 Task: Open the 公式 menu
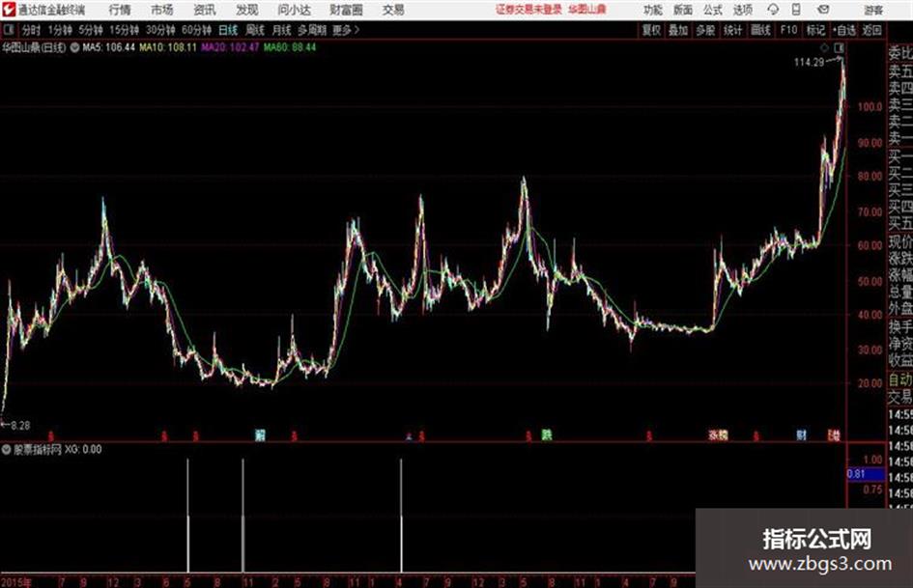pyautogui.click(x=713, y=10)
